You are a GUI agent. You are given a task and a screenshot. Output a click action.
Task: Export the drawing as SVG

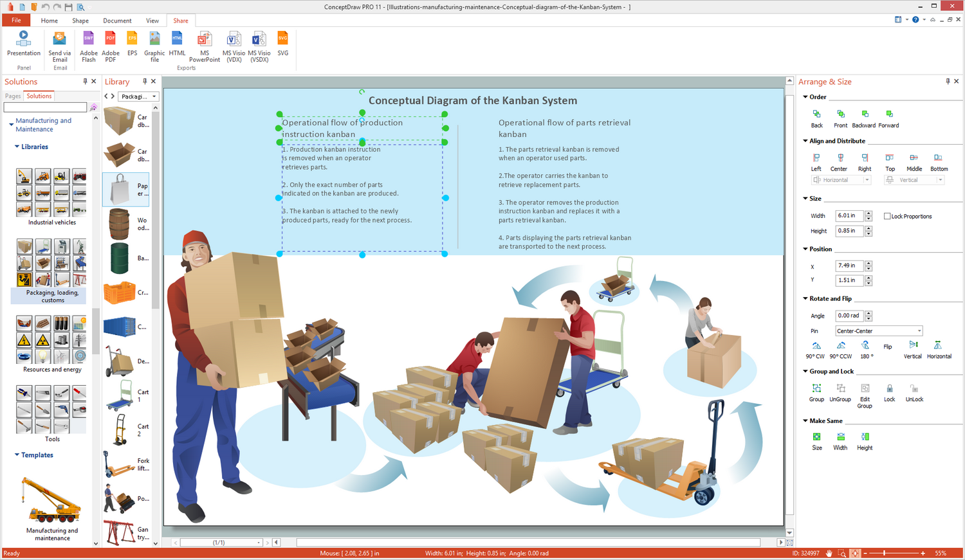click(x=283, y=43)
